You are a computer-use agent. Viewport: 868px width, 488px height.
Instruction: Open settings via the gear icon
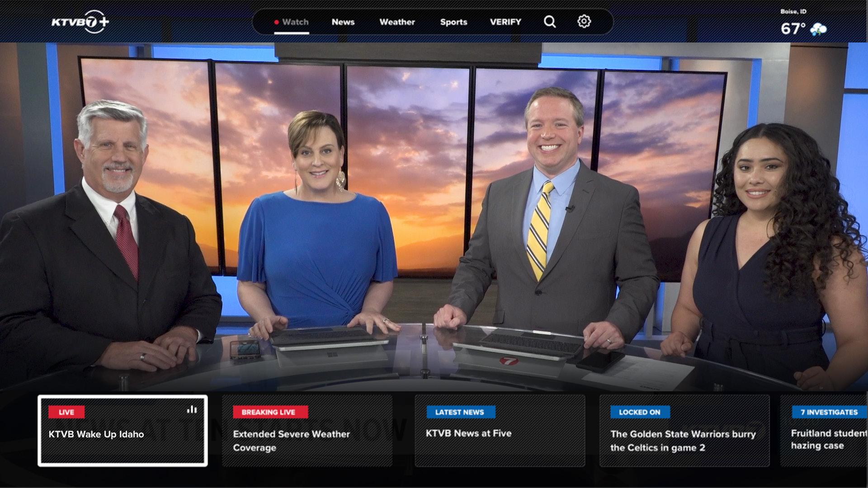[584, 21]
